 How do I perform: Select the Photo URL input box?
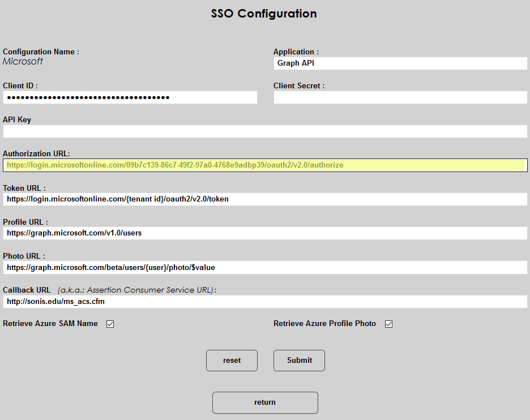[x=265, y=267]
